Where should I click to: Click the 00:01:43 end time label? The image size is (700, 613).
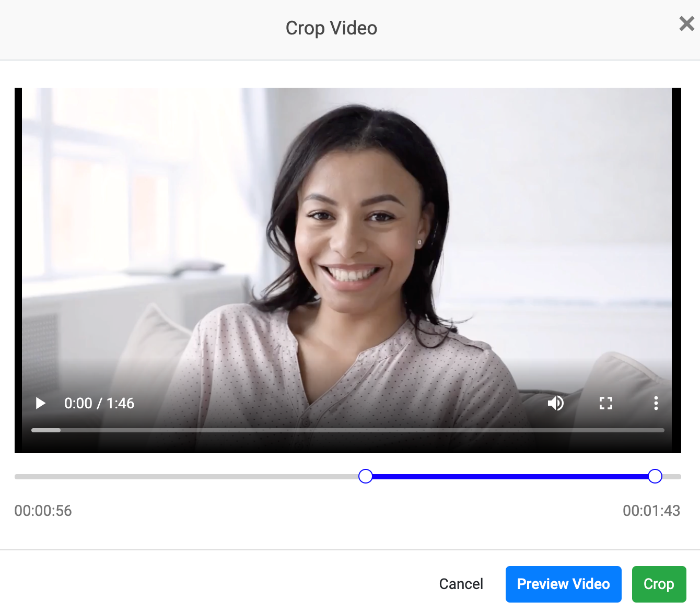coord(651,511)
